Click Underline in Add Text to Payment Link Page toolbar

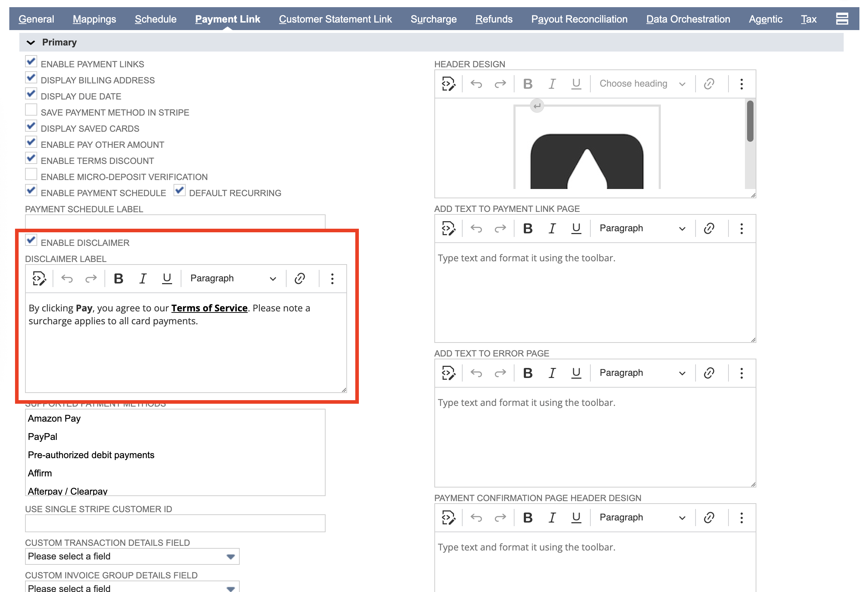pyautogui.click(x=576, y=228)
